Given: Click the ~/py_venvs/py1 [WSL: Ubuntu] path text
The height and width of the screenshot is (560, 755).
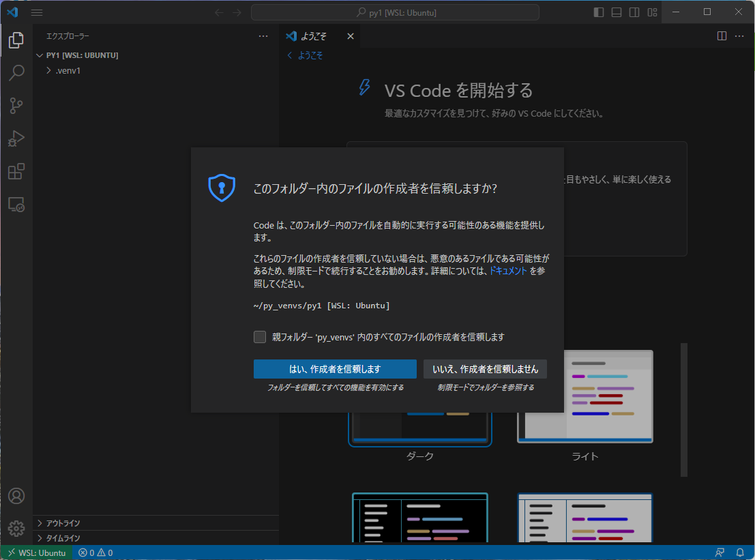Looking at the screenshot, I should click(322, 306).
